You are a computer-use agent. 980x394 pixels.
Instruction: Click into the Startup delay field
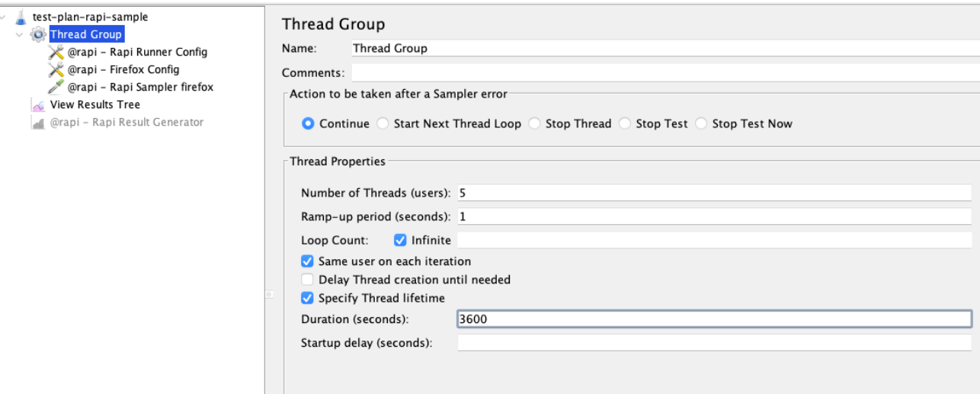coord(714,342)
